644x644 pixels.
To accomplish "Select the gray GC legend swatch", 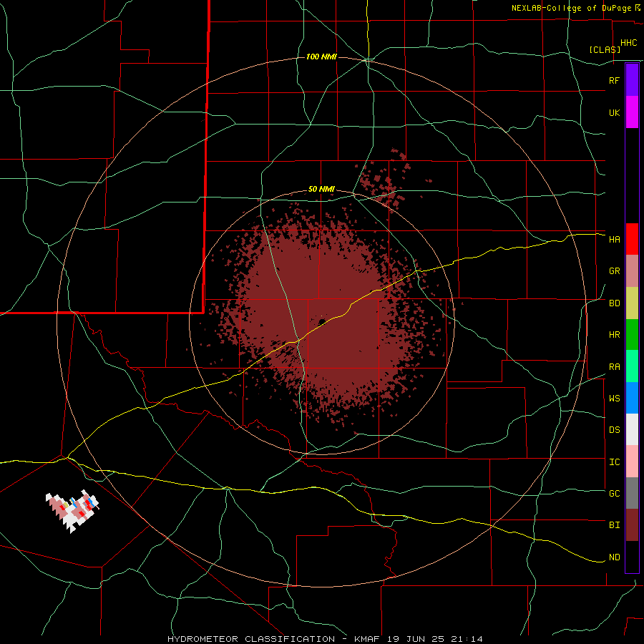I will point(632,493).
